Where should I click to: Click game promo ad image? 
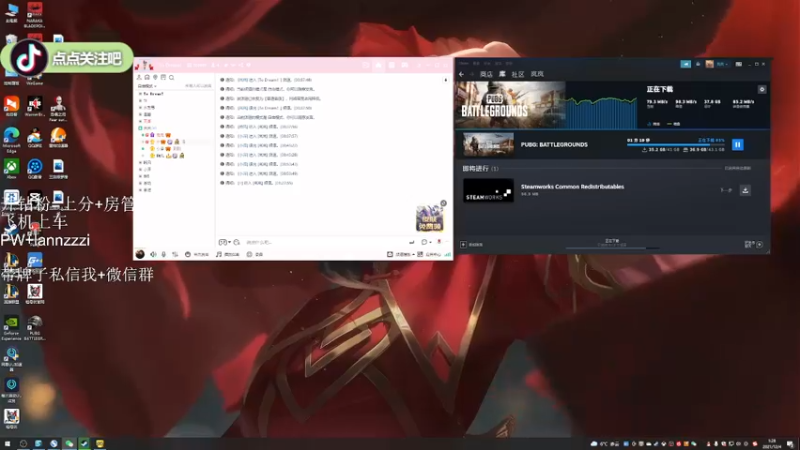click(x=429, y=218)
